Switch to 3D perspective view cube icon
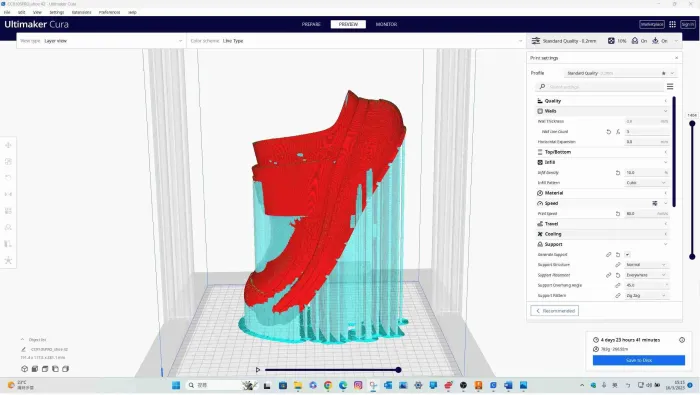Screen dimensions: 700x395 [25, 369]
